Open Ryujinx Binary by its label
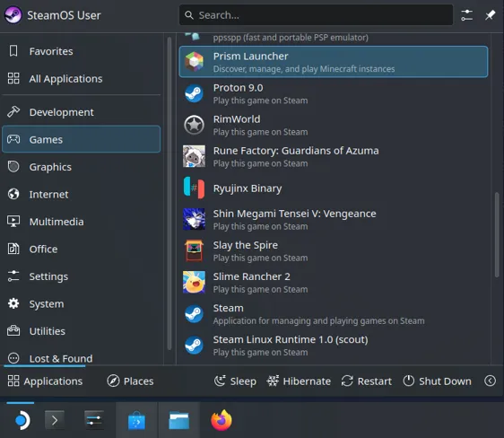 pyautogui.click(x=248, y=188)
